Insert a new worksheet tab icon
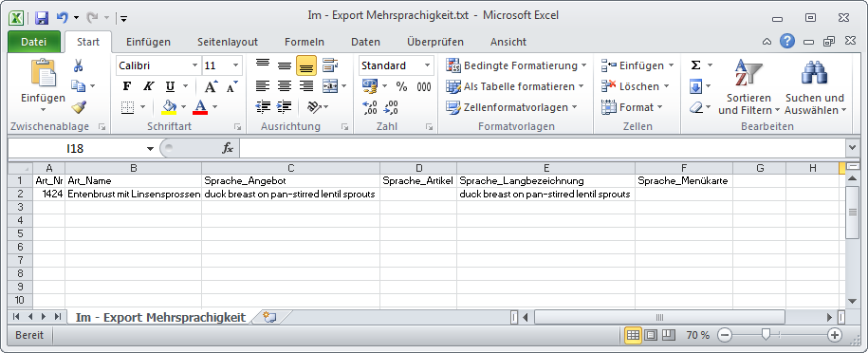 [269, 318]
